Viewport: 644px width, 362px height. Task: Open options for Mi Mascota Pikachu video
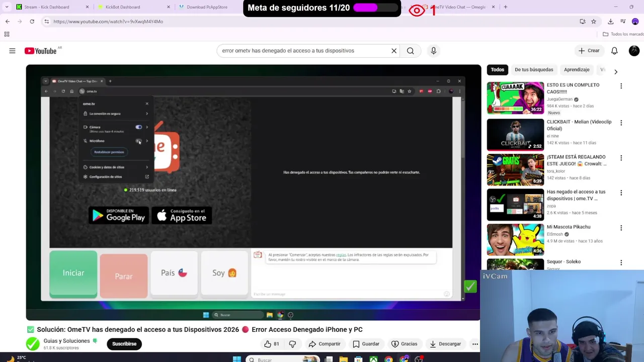(621, 228)
